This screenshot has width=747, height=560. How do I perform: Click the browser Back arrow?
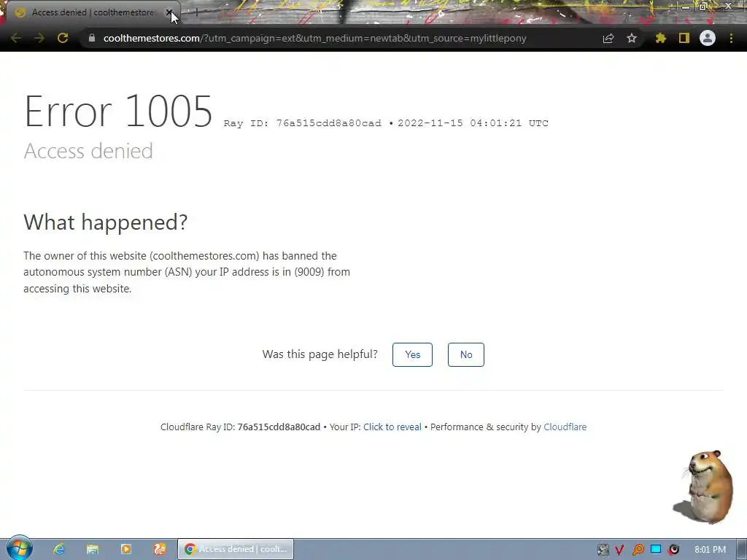pyautogui.click(x=16, y=38)
